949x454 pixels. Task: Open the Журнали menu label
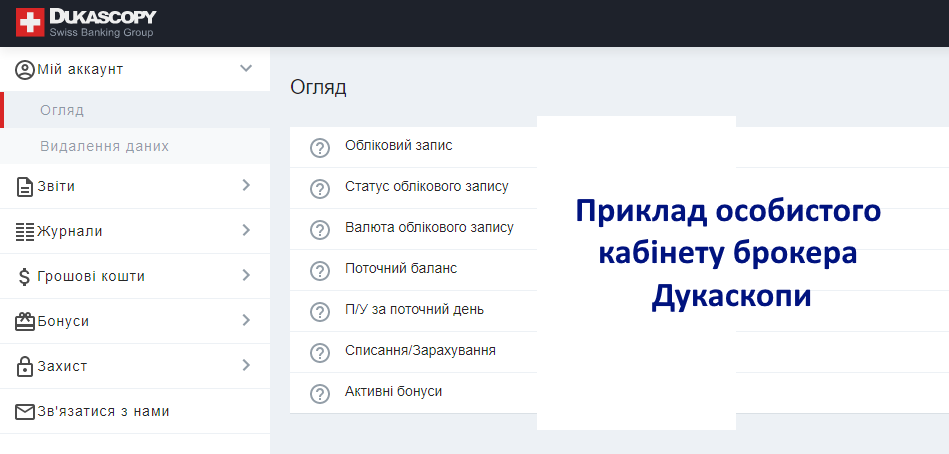70,231
